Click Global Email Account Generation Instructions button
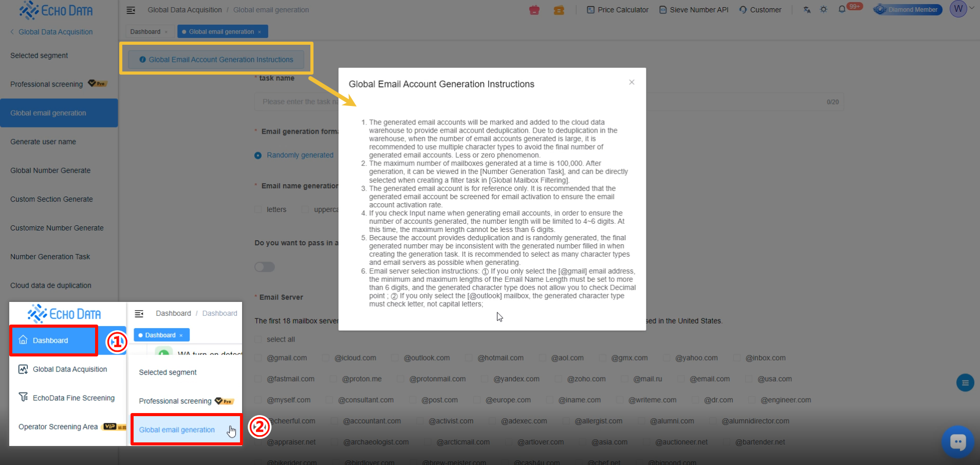The width and height of the screenshot is (980, 465). point(216,60)
